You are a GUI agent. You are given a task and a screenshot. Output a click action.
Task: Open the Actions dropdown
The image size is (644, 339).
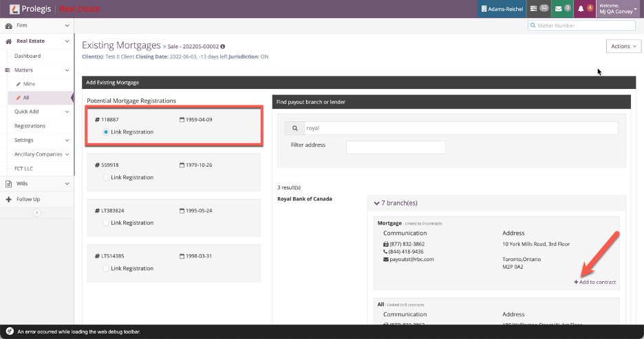click(623, 46)
